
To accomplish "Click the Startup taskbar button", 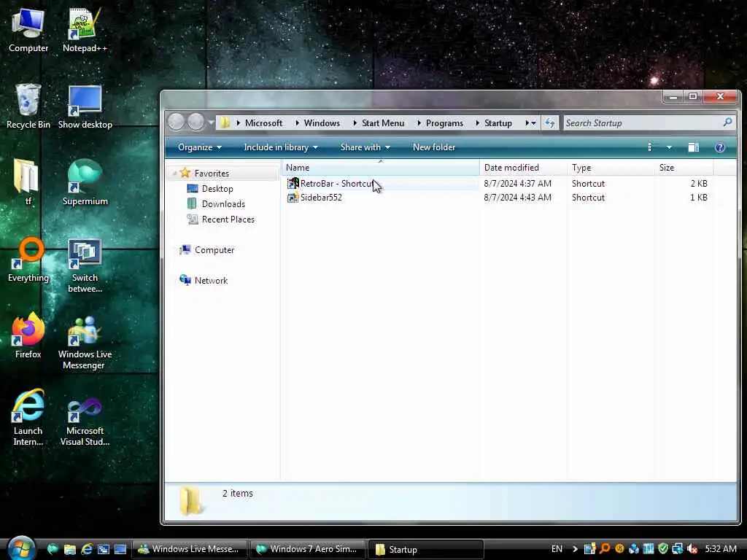I will point(425,549).
